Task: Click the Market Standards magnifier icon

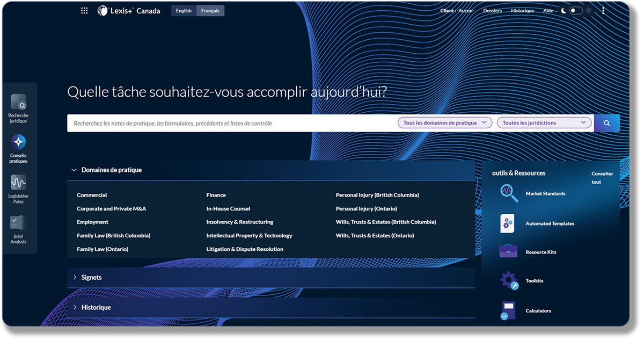Action: click(509, 193)
